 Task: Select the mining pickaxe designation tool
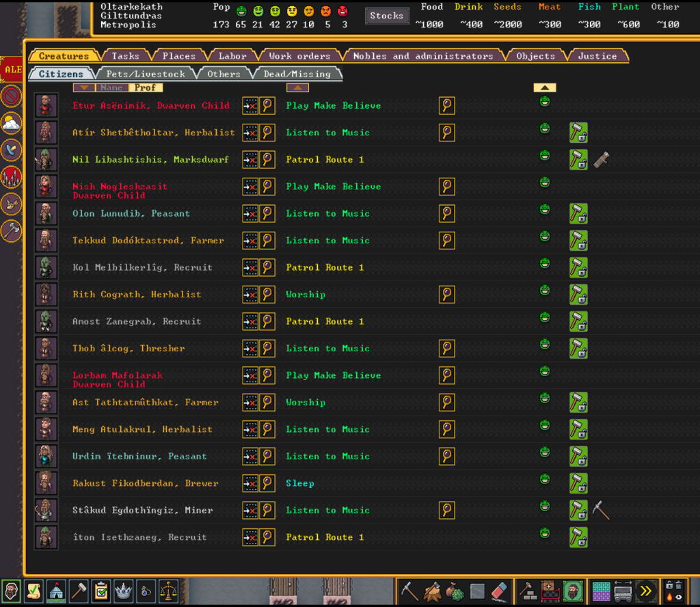409,591
